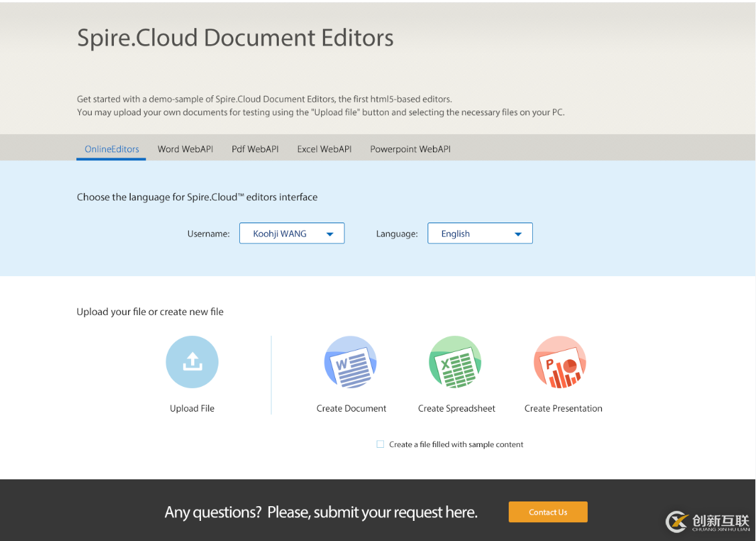The image size is (756, 541).
Task: Enable 'Create a file filled with sample content'
Action: (x=381, y=444)
